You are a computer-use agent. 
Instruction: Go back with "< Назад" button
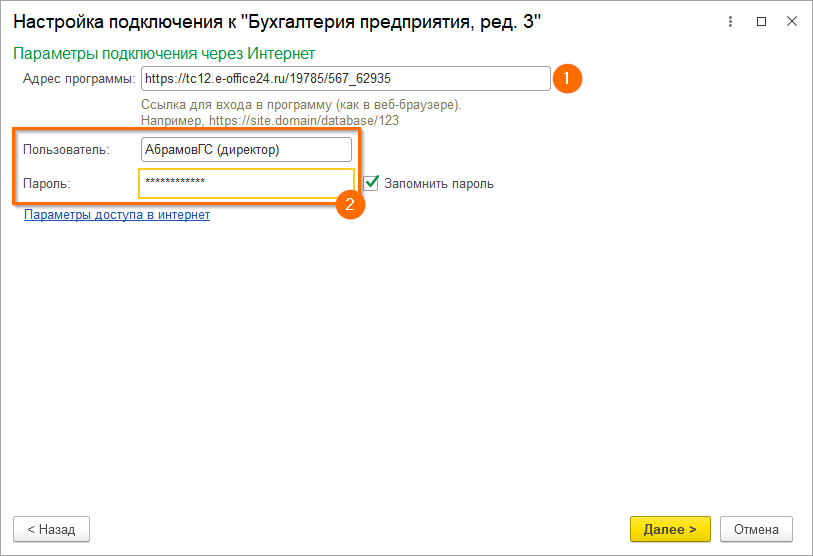coord(51,528)
